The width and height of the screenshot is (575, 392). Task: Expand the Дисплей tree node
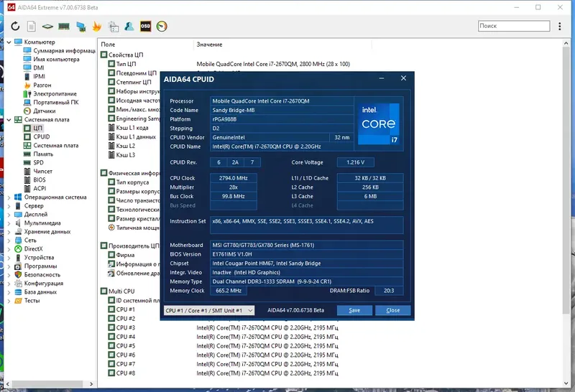9,215
